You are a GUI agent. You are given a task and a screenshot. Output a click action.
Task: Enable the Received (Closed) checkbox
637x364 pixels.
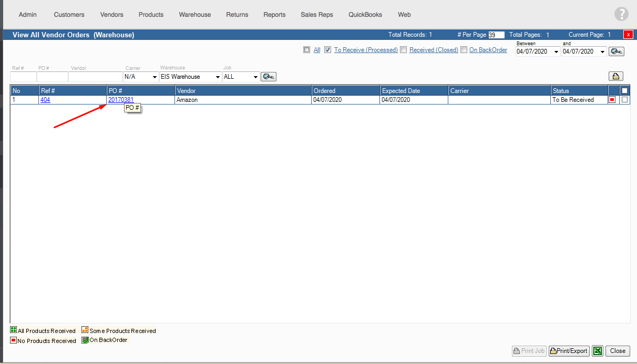[403, 50]
